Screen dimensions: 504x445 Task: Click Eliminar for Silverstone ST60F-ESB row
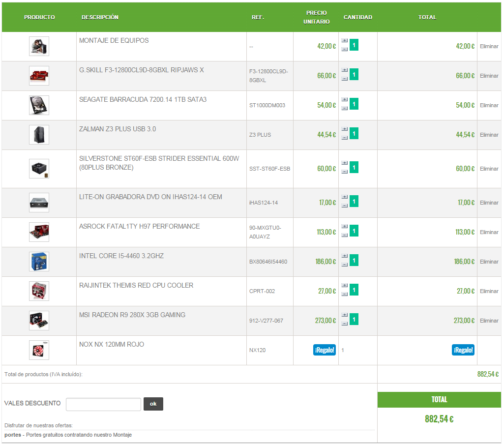point(489,169)
